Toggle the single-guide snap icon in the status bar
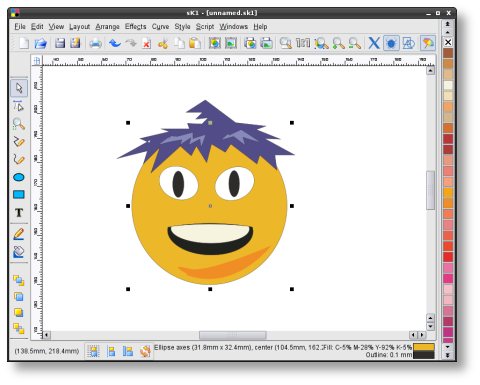Image resolution: width=480 pixels, height=385 pixels. (x=111, y=351)
